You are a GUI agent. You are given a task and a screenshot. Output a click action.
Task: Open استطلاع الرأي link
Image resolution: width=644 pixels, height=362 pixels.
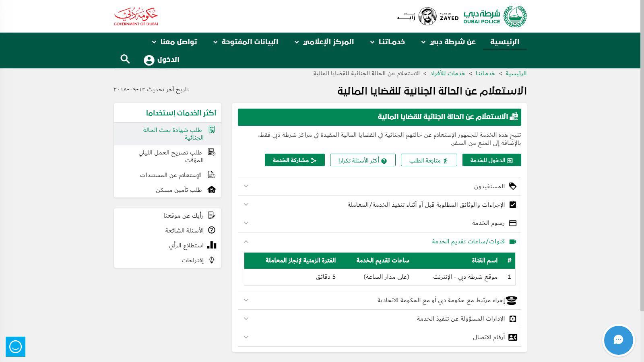(x=186, y=245)
